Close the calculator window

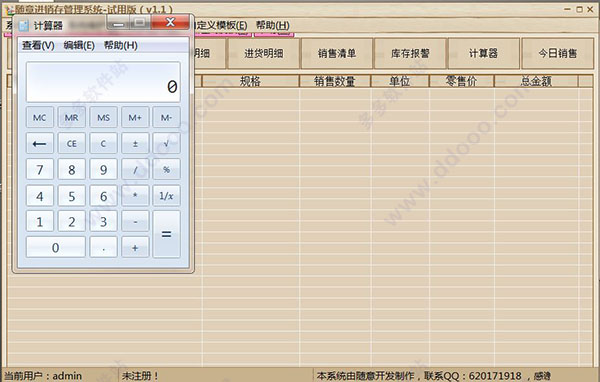[x=170, y=23]
